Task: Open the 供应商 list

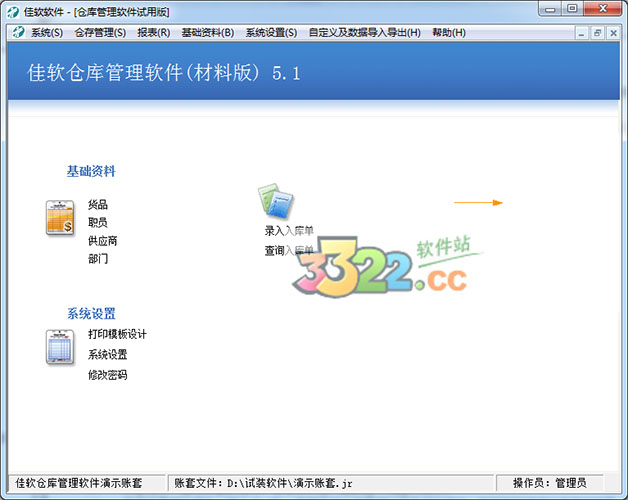Action: click(103, 241)
